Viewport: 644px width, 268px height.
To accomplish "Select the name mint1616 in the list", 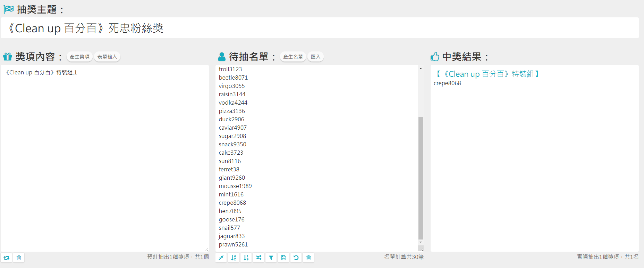I will click(231, 194).
